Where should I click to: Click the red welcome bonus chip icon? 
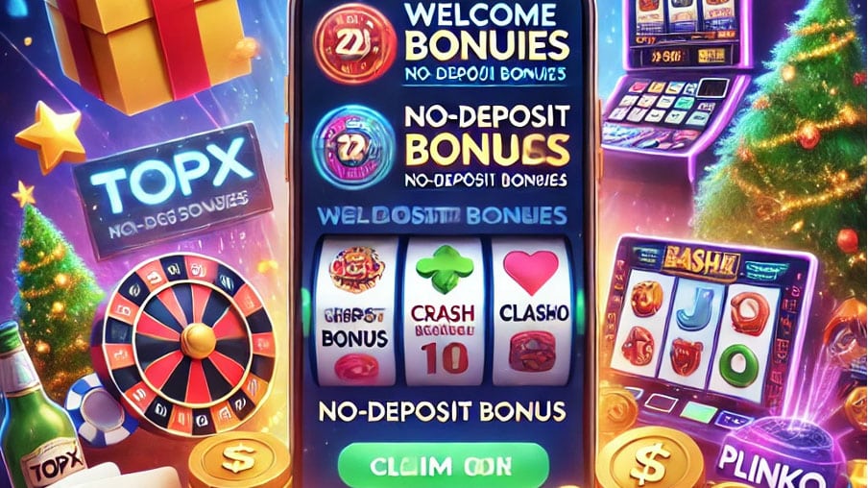[354, 43]
